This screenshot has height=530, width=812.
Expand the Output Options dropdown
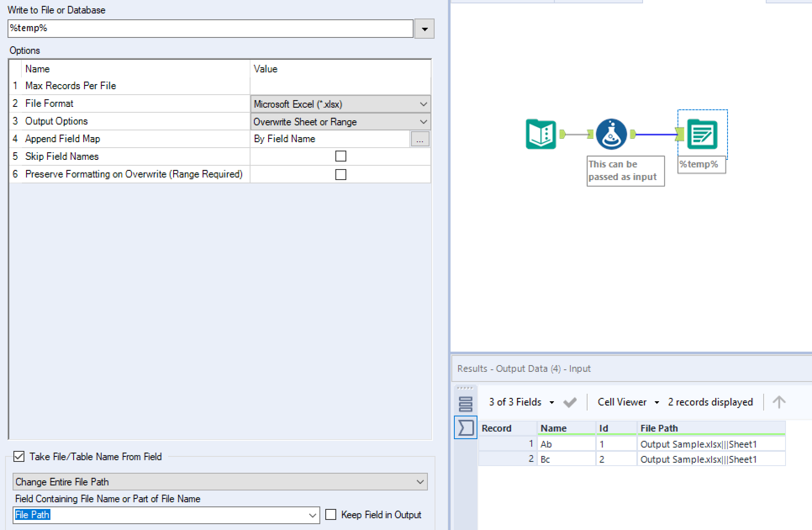coord(423,122)
